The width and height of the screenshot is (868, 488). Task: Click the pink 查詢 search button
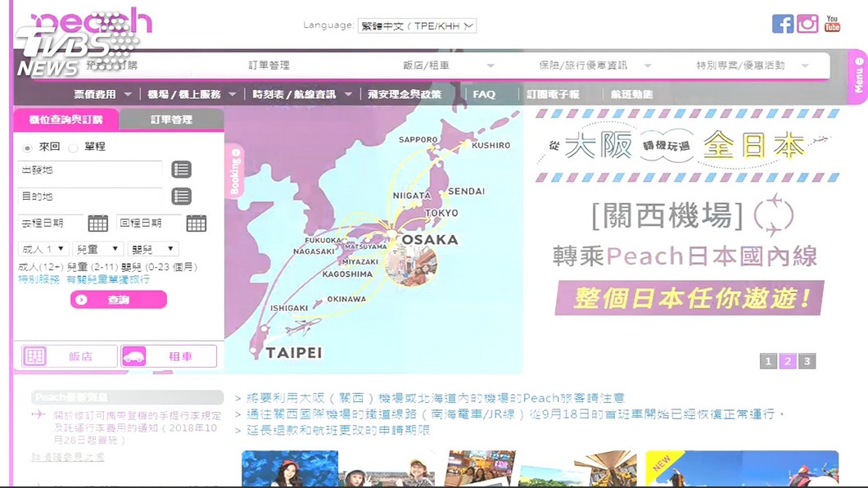(119, 300)
